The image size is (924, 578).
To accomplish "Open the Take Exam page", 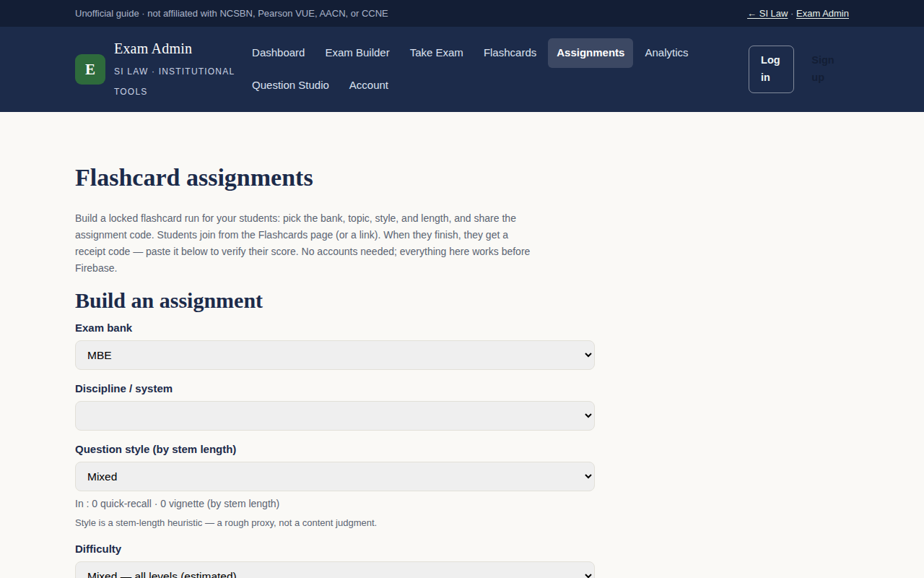I will point(437,53).
